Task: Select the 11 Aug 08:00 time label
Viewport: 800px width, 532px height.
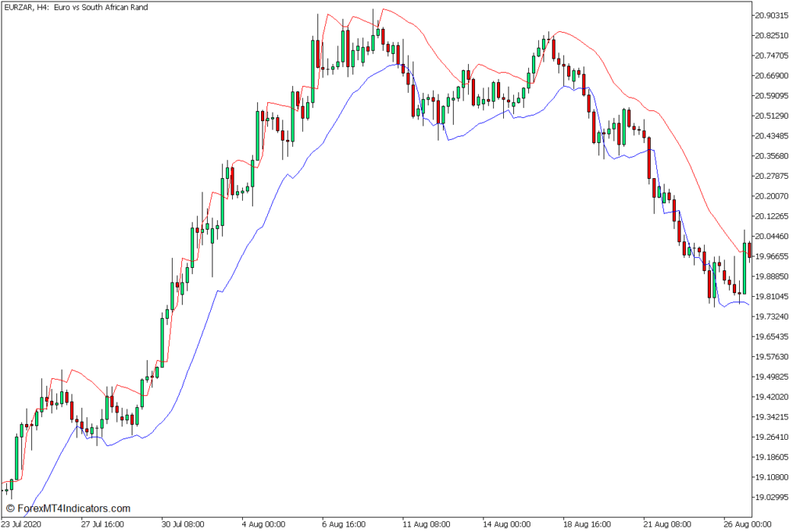Action: pyautogui.click(x=424, y=524)
